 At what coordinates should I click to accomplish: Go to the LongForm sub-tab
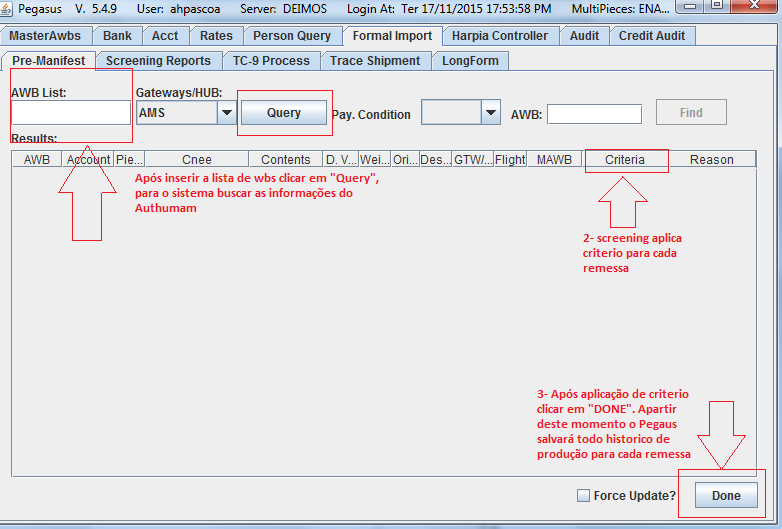(470, 61)
